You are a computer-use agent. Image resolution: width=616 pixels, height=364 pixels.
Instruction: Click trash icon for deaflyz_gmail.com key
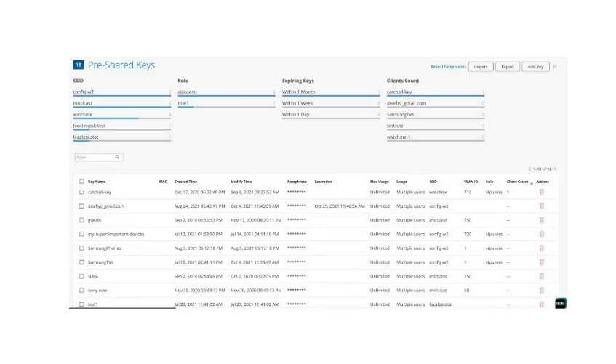tap(541, 206)
